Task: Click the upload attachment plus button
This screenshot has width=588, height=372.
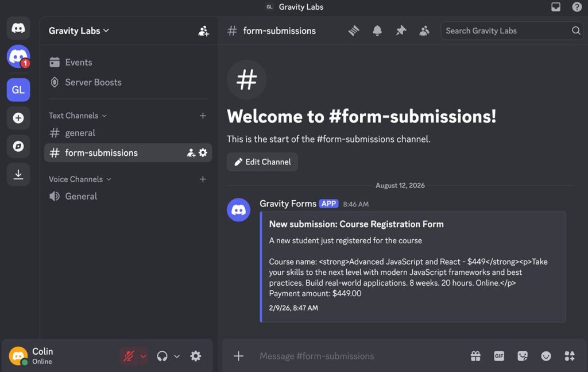Action: coord(238,356)
